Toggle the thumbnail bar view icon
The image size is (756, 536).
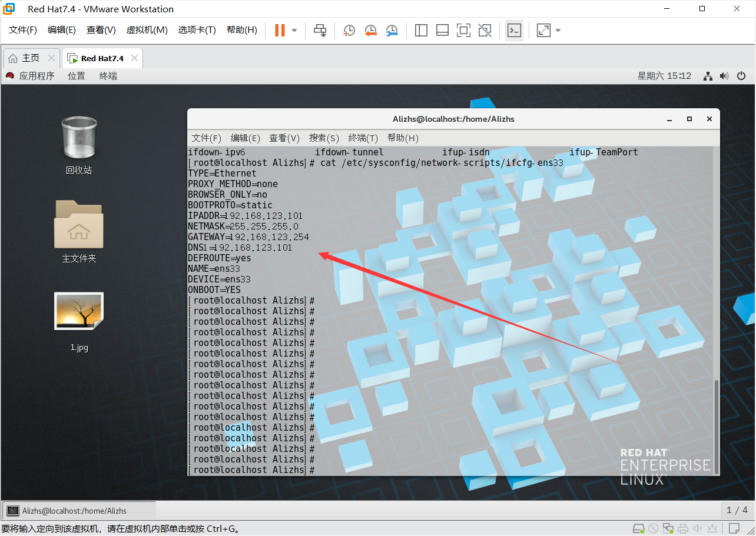(442, 30)
